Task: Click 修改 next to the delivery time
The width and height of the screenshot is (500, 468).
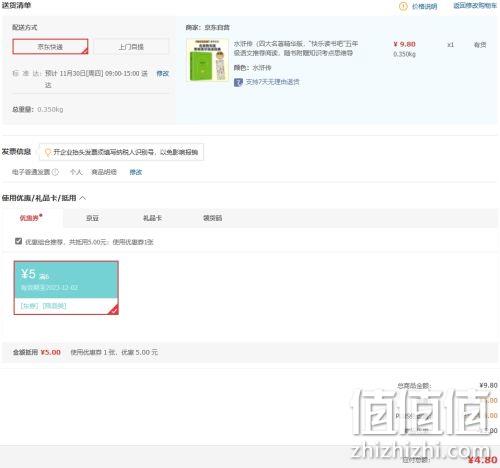Action: (x=163, y=73)
